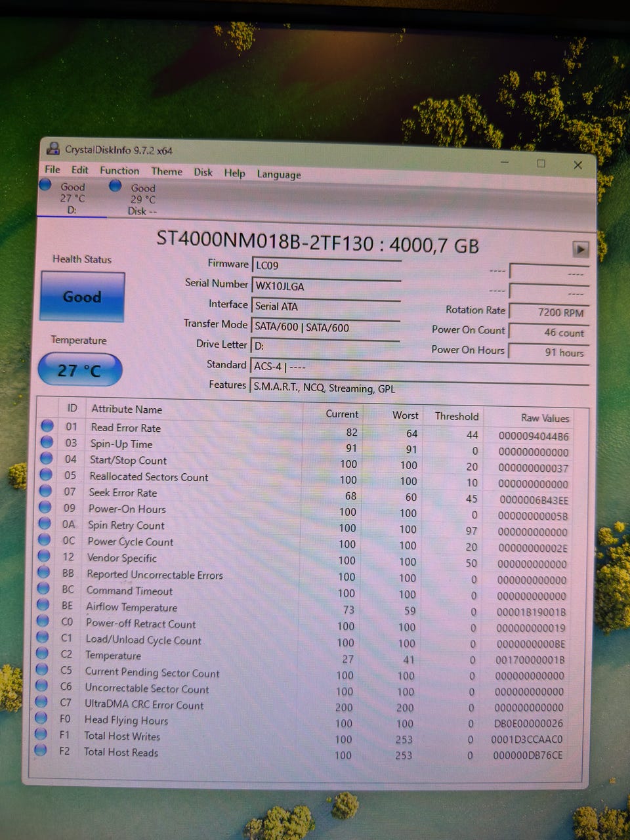Click the Threshold column header
Viewport: 630px width, 840px height.
(457, 416)
